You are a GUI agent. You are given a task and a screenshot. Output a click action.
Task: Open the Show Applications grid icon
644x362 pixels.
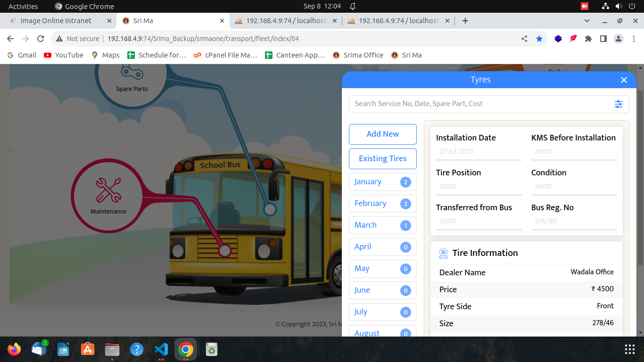(629, 349)
